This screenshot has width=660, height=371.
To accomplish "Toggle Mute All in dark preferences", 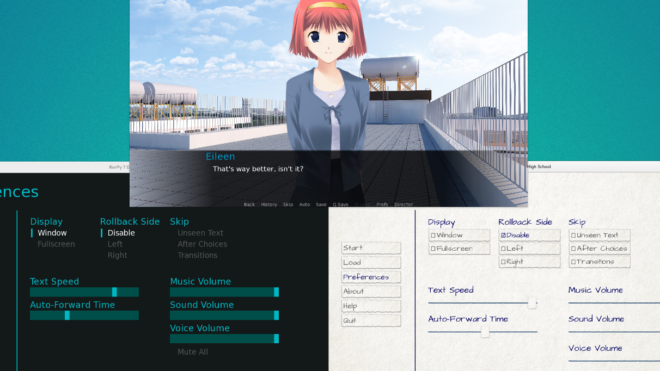I will [x=192, y=352].
